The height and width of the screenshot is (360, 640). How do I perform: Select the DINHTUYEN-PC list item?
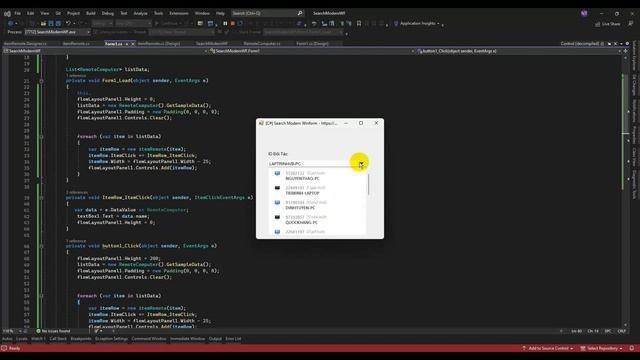pos(318,205)
